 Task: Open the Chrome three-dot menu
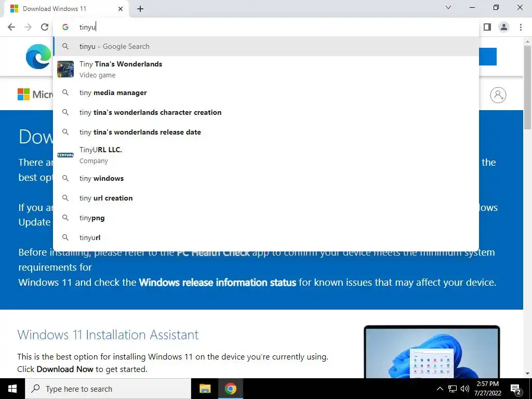[x=521, y=27]
